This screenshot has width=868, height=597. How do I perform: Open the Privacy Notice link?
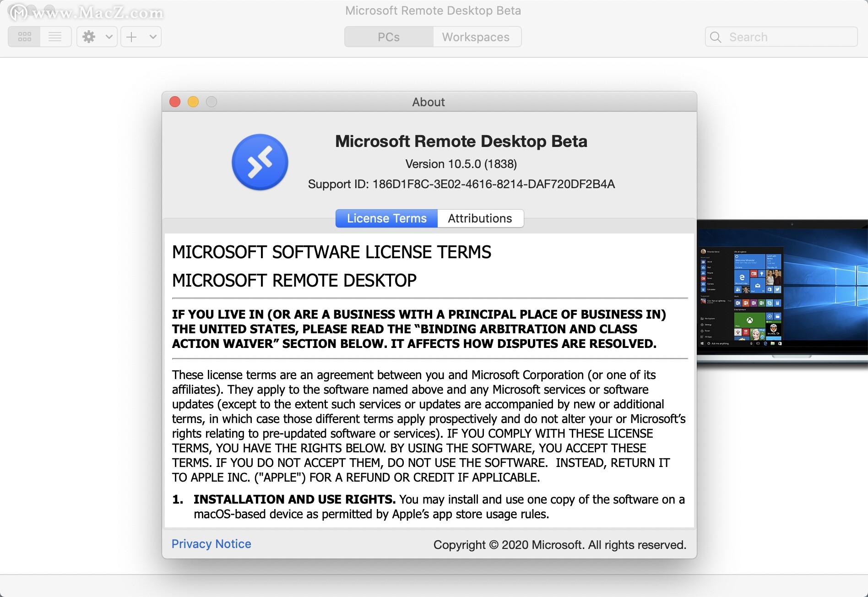tap(212, 544)
